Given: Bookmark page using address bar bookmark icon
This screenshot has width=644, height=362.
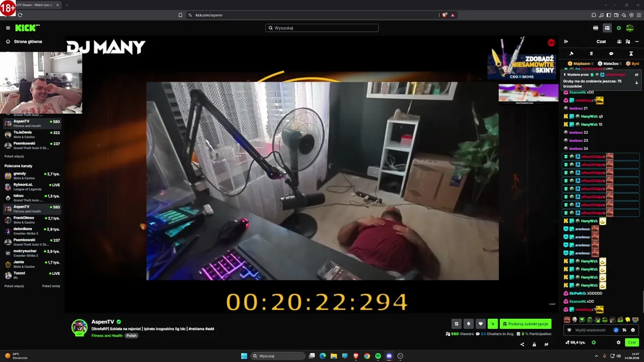Looking at the screenshot, I should 180,15.
